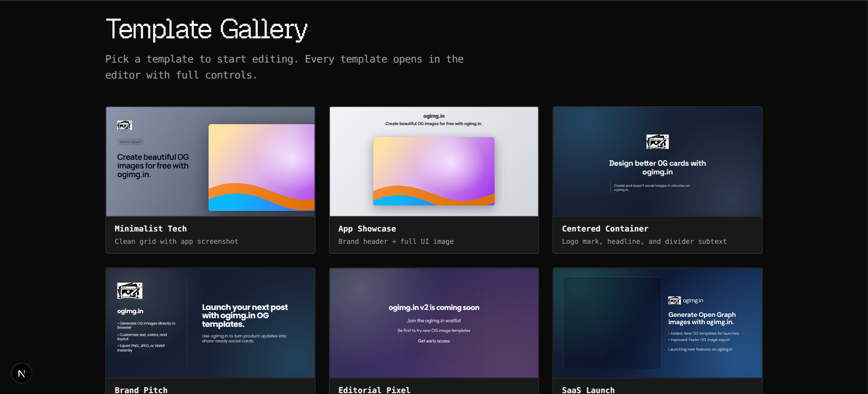The width and height of the screenshot is (868, 394).
Task: Open the Minimalist Tech template title
Action: click(x=151, y=229)
